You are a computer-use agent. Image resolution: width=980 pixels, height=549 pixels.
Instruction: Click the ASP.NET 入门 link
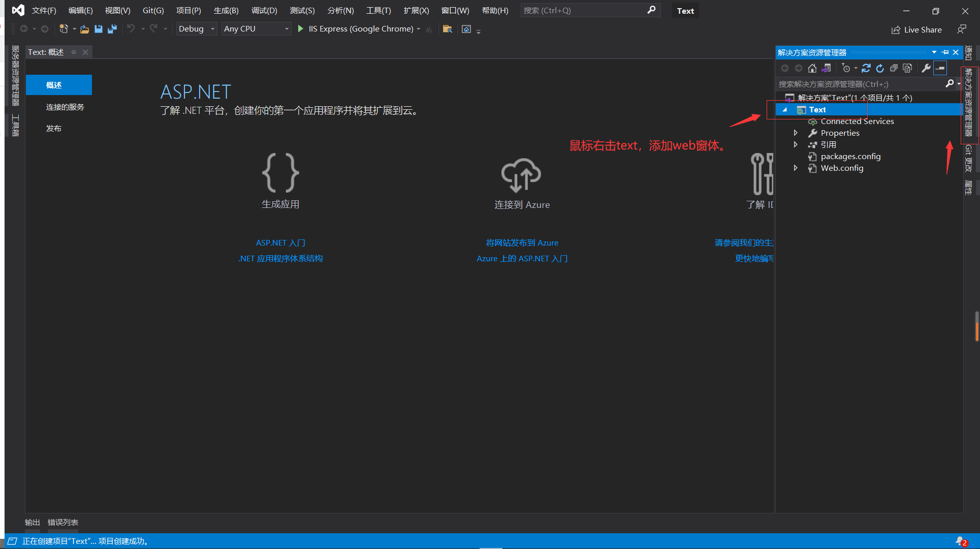280,242
